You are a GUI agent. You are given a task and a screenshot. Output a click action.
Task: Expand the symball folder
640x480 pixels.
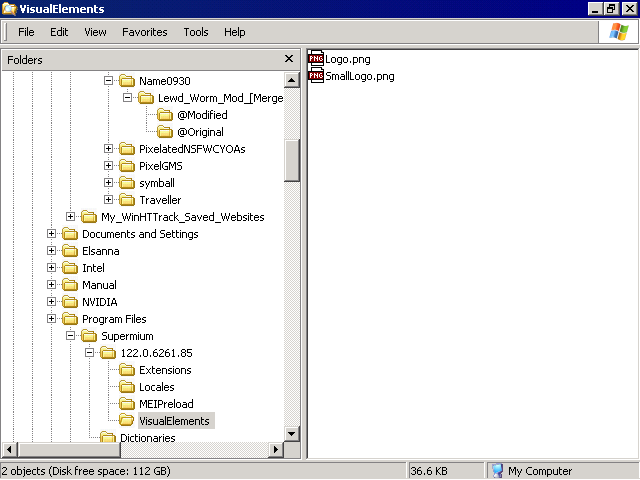point(108,182)
